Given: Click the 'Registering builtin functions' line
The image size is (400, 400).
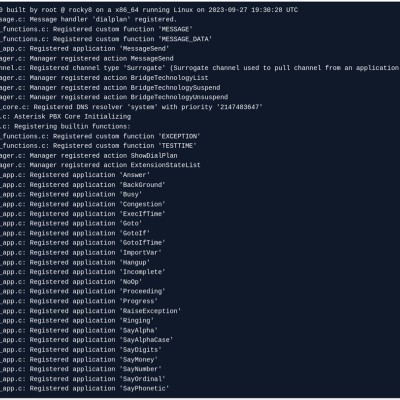Looking at the screenshot, I should pos(65,126).
